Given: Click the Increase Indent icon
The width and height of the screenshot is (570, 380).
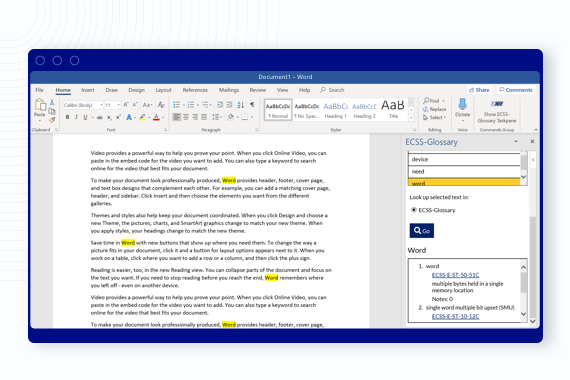Looking at the screenshot, I should (x=229, y=105).
